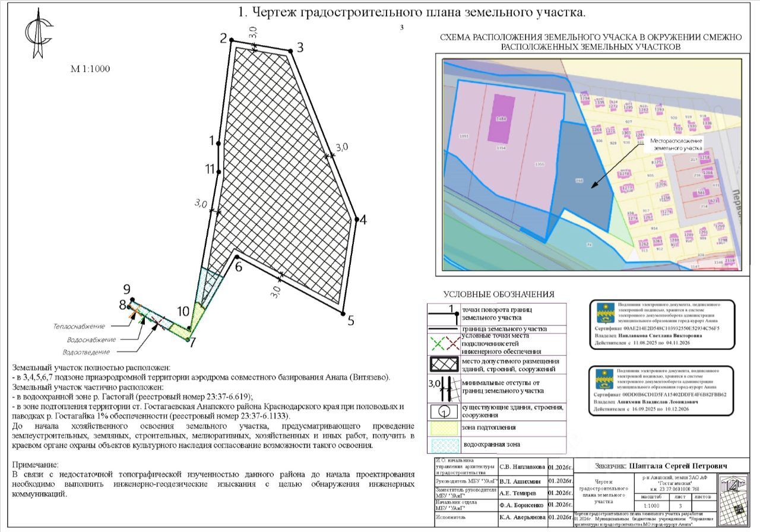Click the green and red X legend symbol
The height and width of the screenshot is (532, 760).
pos(443,342)
